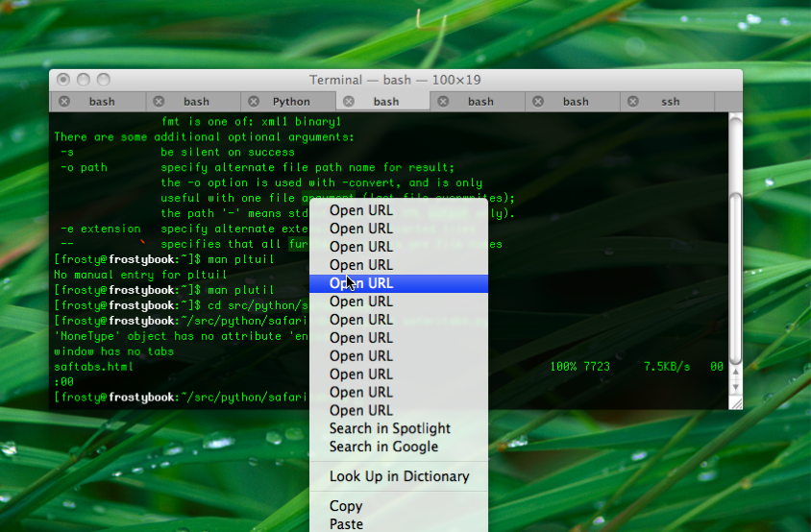Close the ssh tab with its X icon
811x532 pixels.
coord(633,102)
